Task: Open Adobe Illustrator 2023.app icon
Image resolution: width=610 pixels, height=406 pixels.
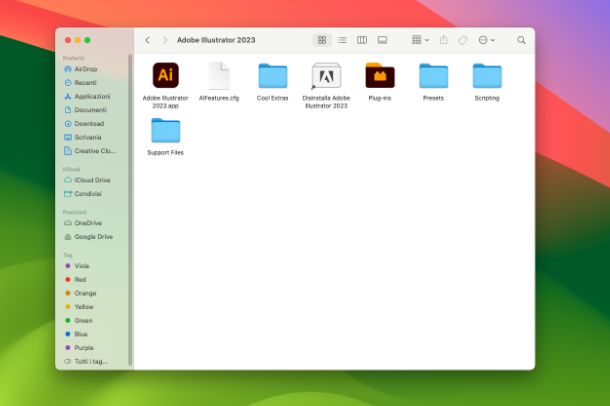Action: pos(166,75)
